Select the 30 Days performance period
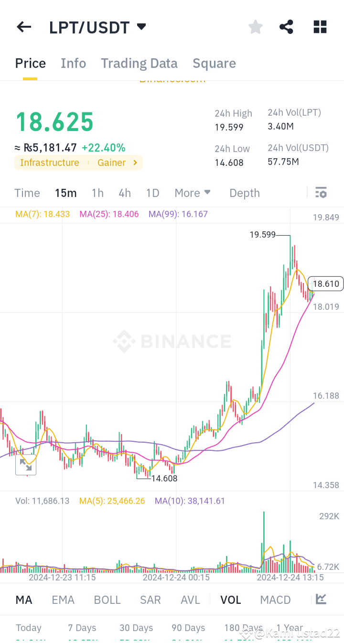This screenshot has width=344, height=644. pyautogui.click(x=136, y=627)
